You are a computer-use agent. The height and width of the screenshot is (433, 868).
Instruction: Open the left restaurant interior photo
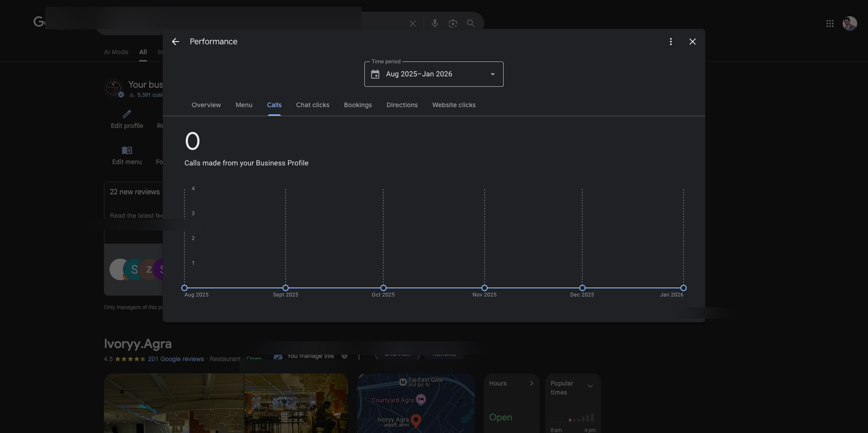pyautogui.click(x=174, y=403)
